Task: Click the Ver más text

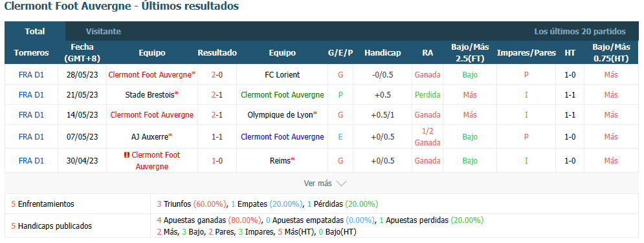Action: 318,184
